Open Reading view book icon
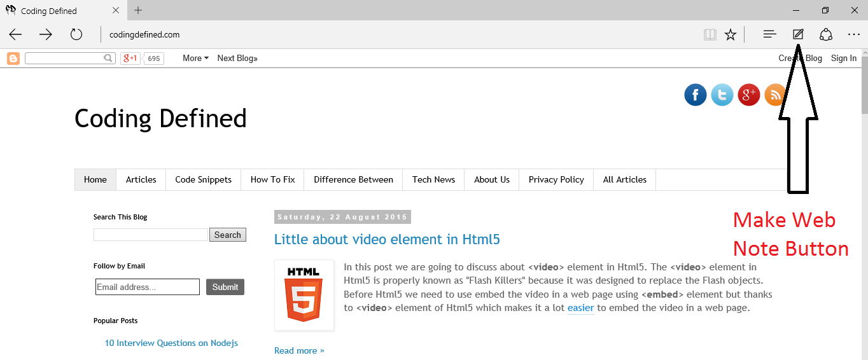This screenshot has height=360, width=868. 710,34
